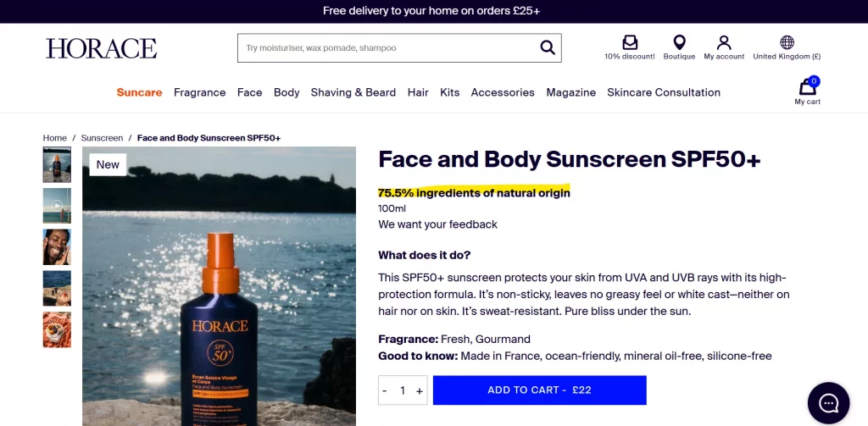The width and height of the screenshot is (868, 426).
Task: Click the search magnifier icon
Action: (x=548, y=47)
